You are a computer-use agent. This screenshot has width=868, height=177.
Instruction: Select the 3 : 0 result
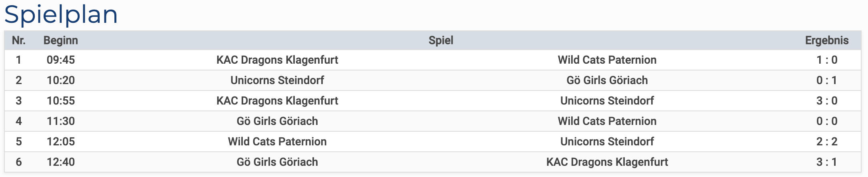(827, 101)
